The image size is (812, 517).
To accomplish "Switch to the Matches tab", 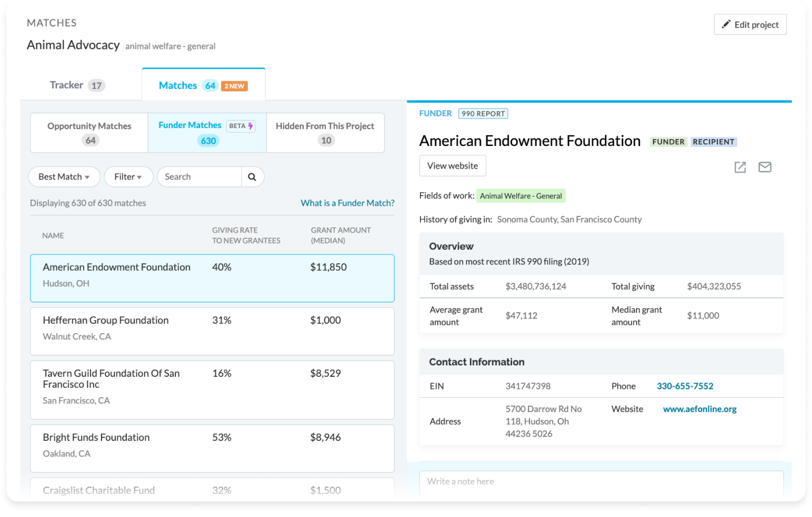I will click(x=179, y=84).
